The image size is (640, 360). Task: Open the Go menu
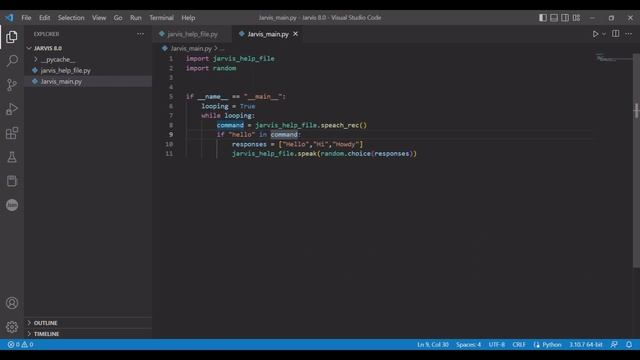point(118,18)
